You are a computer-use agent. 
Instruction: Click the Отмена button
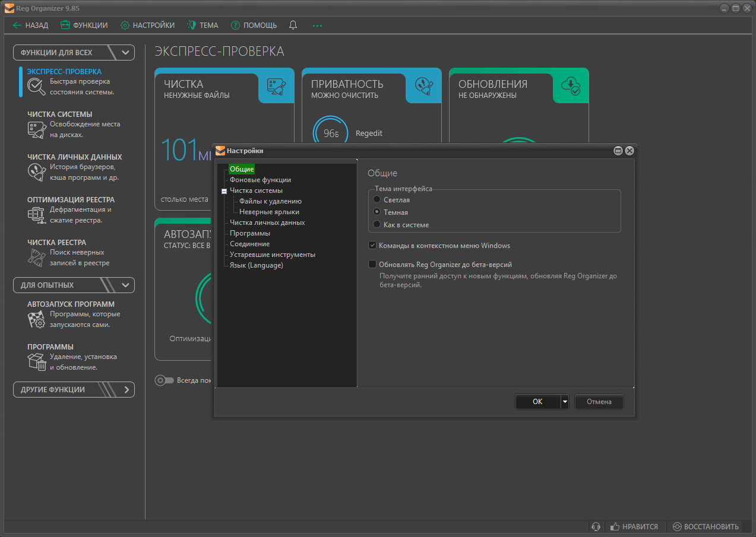tap(599, 402)
